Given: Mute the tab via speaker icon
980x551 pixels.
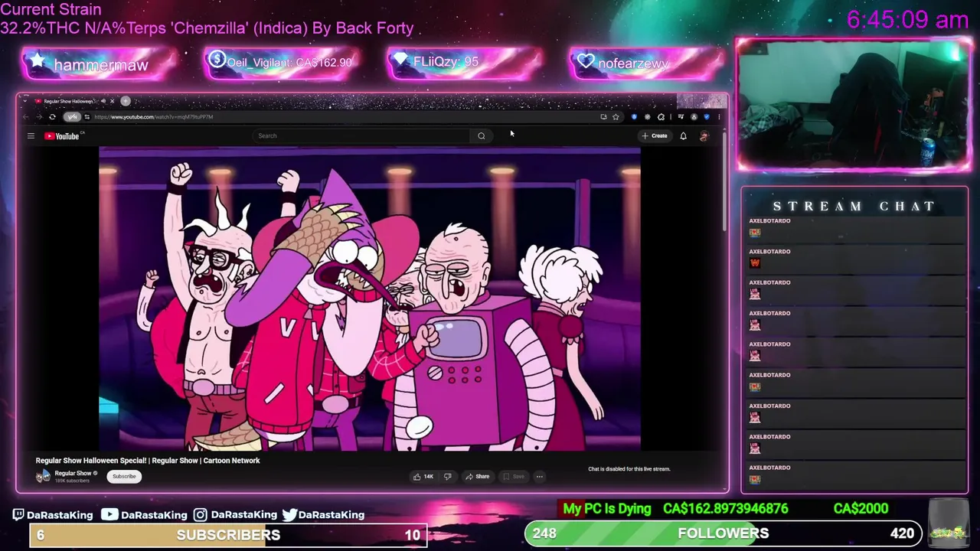Looking at the screenshot, I should coord(103,101).
